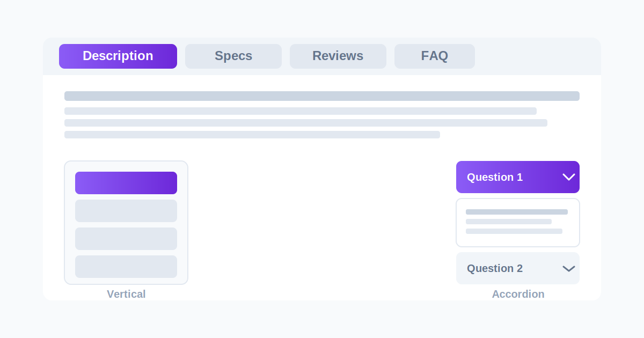Click the Question 2 accordion header text
This screenshot has height=338, width=644.
495,268
